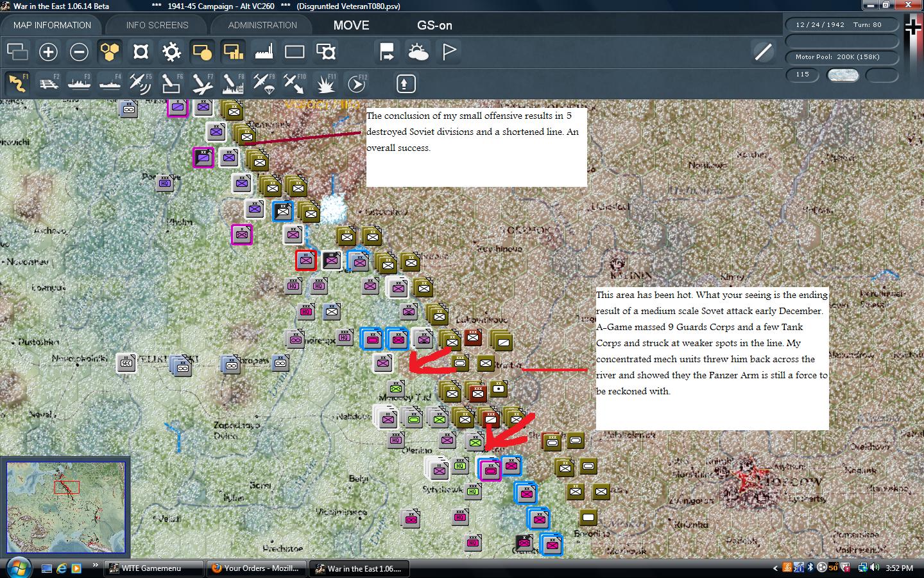Launch Internet Explorer from quick launch
This screenshot has height=578, width=924.
point(62,568)
